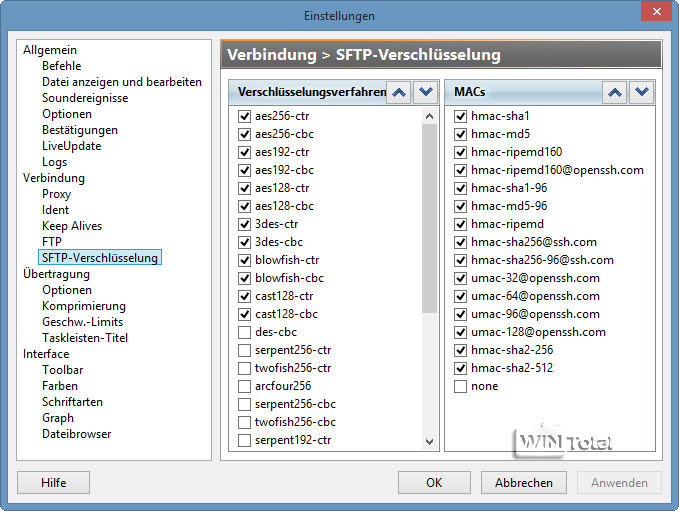The height and width of the screenshot is (511, 679).
Task: Open Bestätigungen settings page
Action: pyautogui.click(x=80, y=130)
